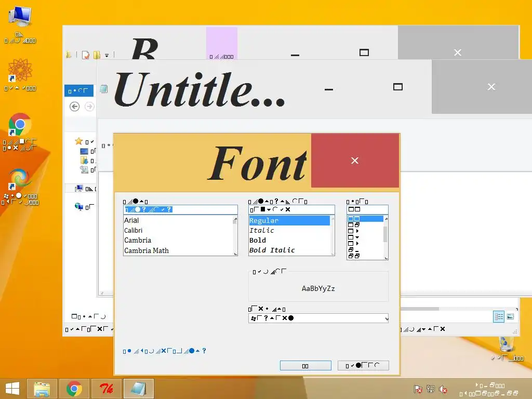Open the red feather taskbar app
This screenshot has width=532, height=399.
tap(106, 389)
